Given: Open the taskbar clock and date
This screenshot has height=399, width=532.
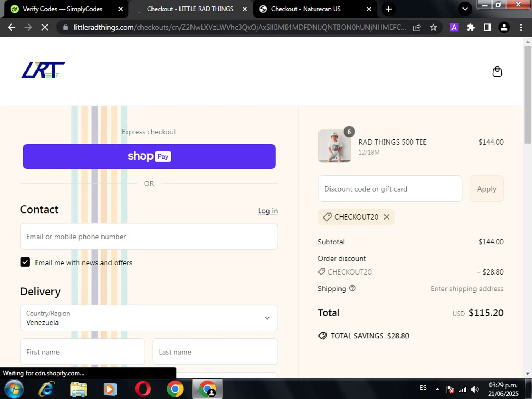Looking at the screenshot, I should pos(503,389).
